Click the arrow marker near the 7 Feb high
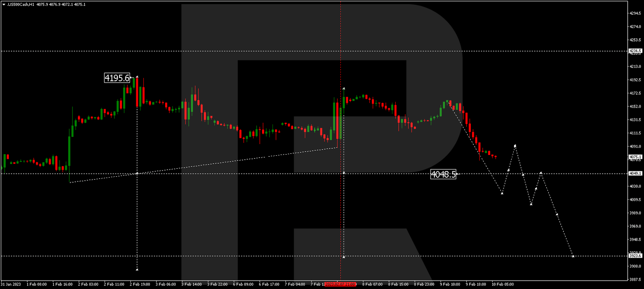This screenshot has width=644, height=289. 343,88
